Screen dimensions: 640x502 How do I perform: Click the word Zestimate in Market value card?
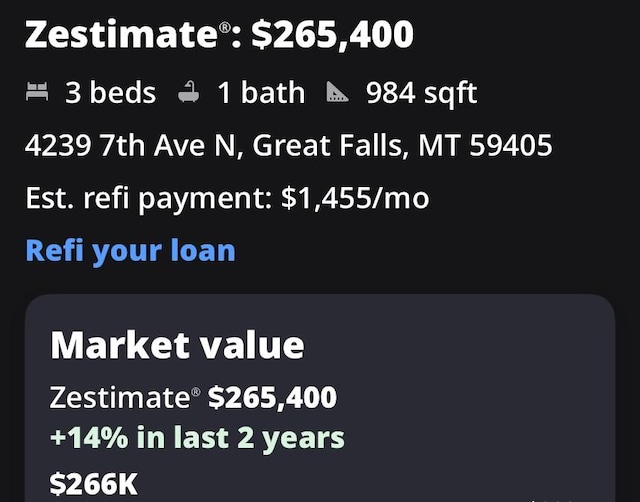(x=120, y=397)
